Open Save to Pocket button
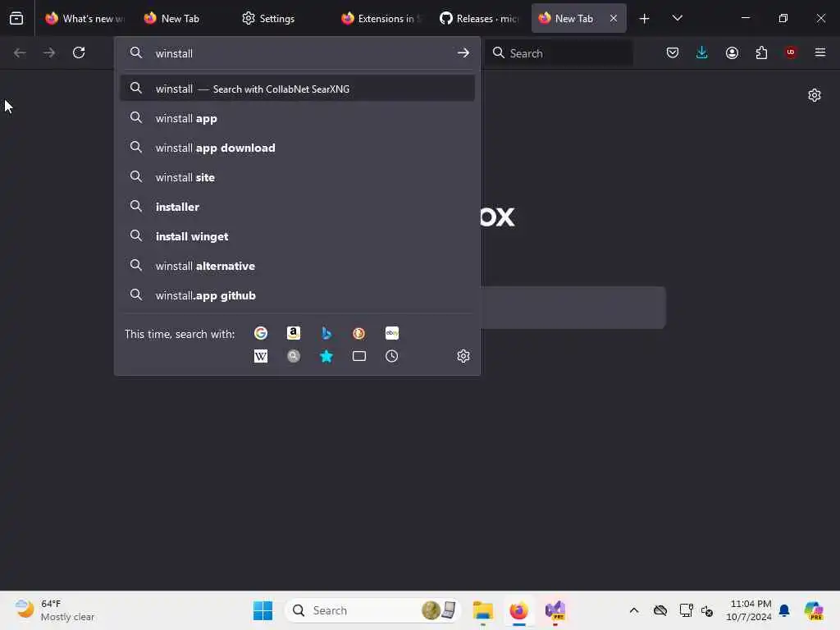Screen dimensions: 840x630 click(x=673, y=52)
